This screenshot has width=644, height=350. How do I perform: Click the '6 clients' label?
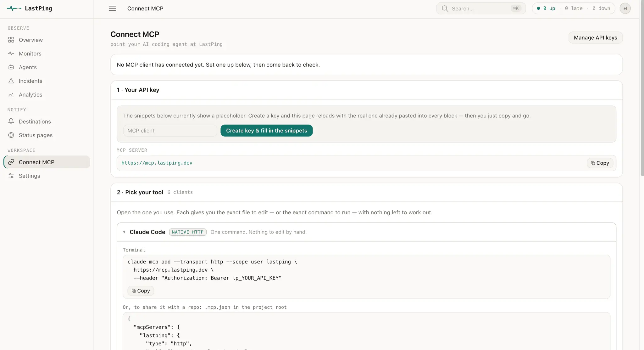click(x=180, y=192)
